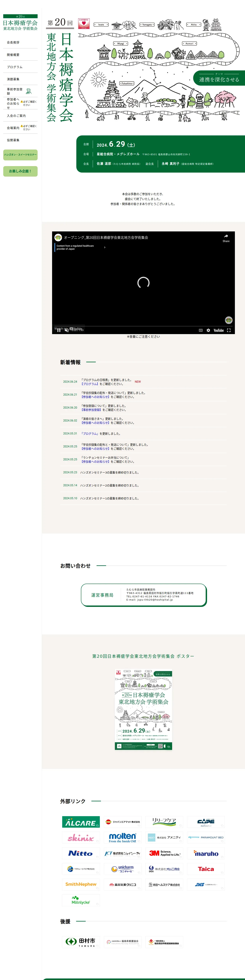Viewport: 245px width, 980px height.
Task: Click the JCT ジェイ・シー・ティ logo
Action: (x=123, y=853)
